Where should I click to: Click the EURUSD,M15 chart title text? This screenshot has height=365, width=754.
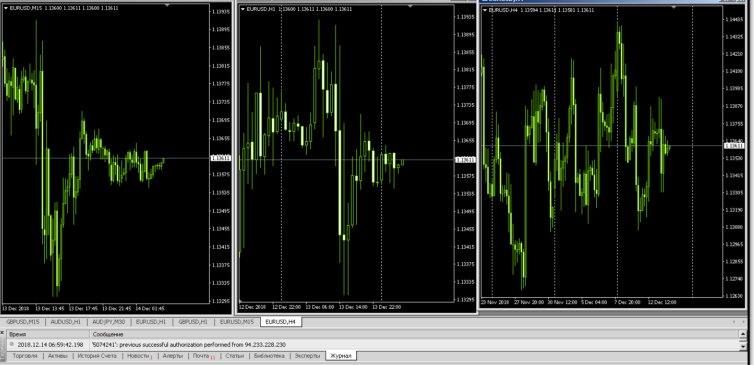click(25, 8)
